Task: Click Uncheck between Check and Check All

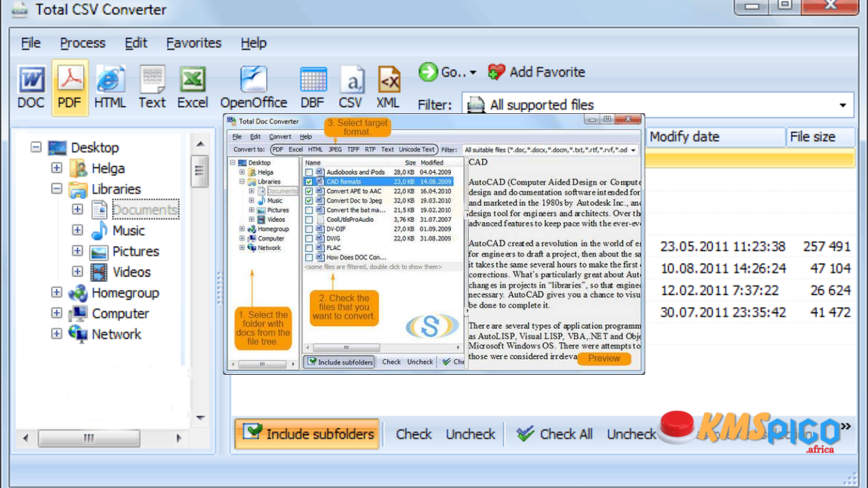Action: 471,434
